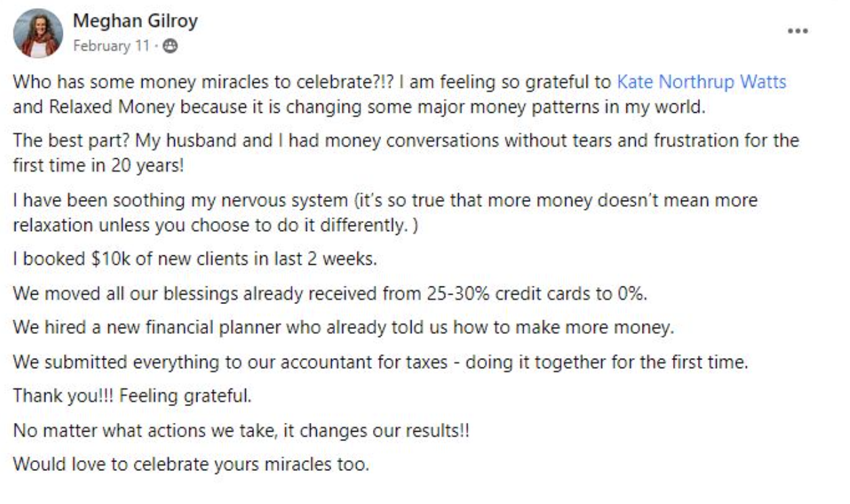
Task: Click the "hired a new financial planner" line
Action: tap(343, 328)
